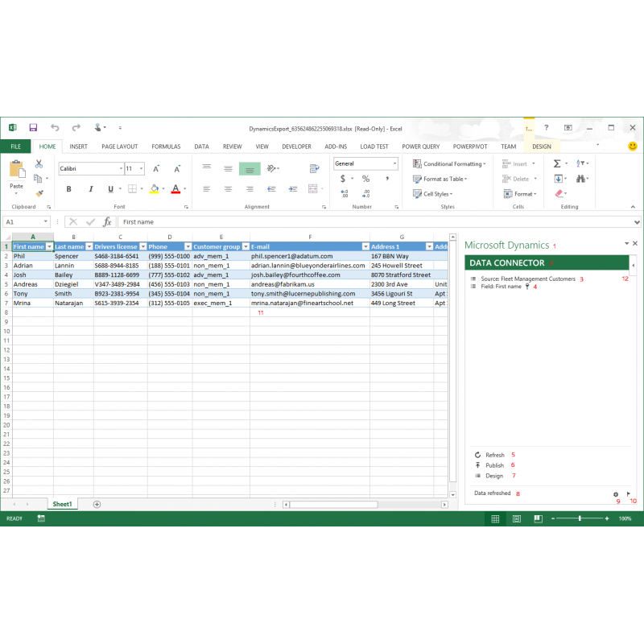The image size is (644, 644).
Task: Undo the last action
Action: click(x=55, y=128)
